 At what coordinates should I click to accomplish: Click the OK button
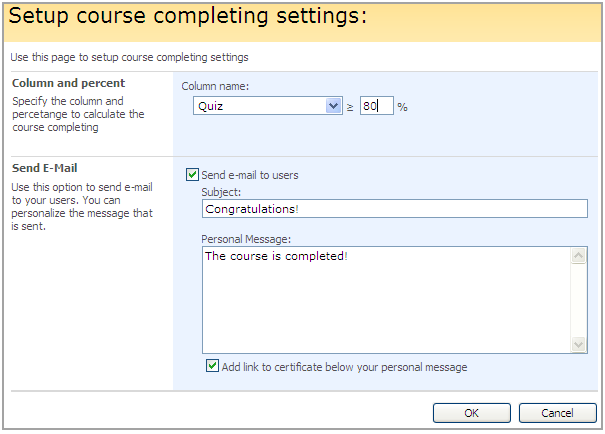471,413
